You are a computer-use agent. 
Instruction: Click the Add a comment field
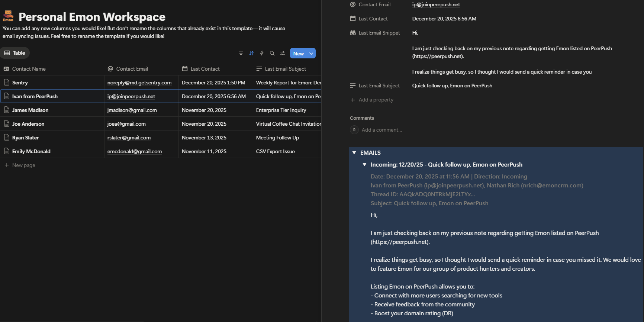(x=381, y=130)
